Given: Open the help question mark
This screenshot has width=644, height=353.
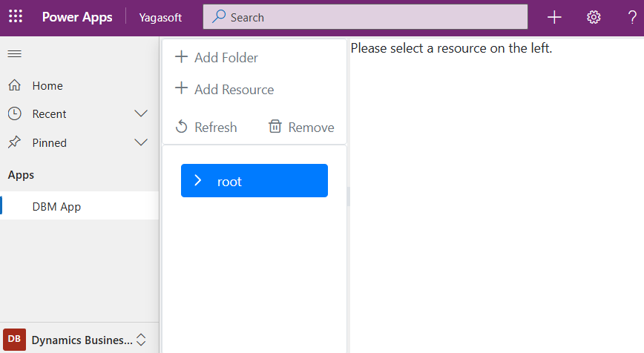Looking at the screenshot, I should pyautogui.click(x=632, y=17).
